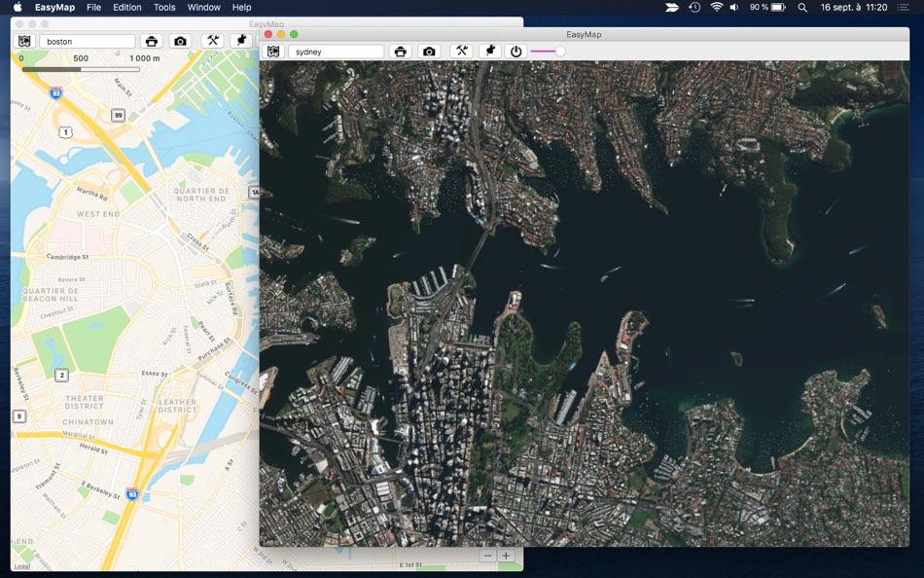Image resolution: width=924 pixels, height=578 pixels.
Task: Click the 'QUARTIER DE NORTH END' label on the Boston map
Action: tap(201, 195)
